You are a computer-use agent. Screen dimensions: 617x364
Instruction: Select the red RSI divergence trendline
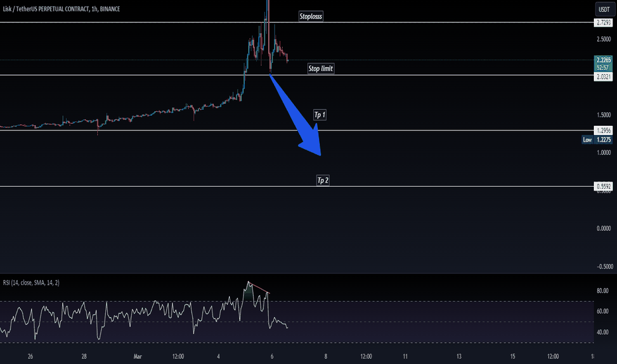pyautogui.click(x=259, y=288)
